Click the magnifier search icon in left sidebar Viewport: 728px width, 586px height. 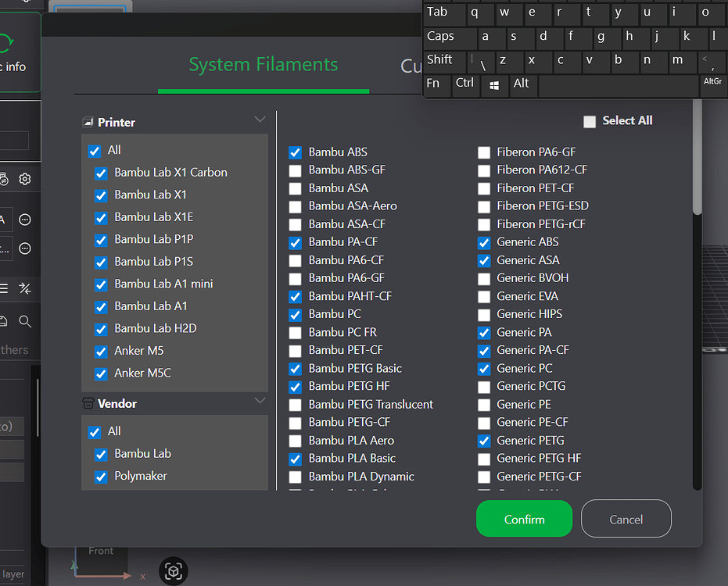(24, 321)
